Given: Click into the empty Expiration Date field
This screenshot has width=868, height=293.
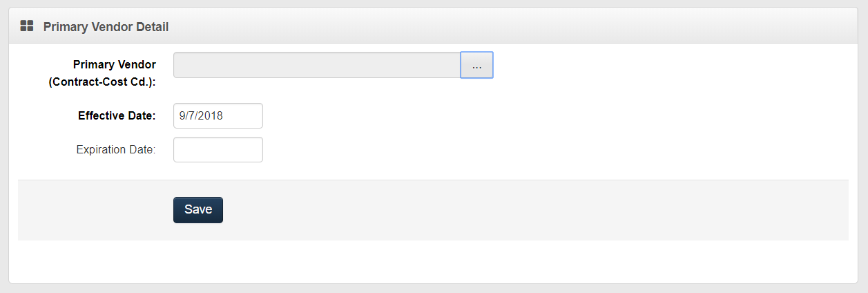Looking at the screenshot, I should point(218,149).
